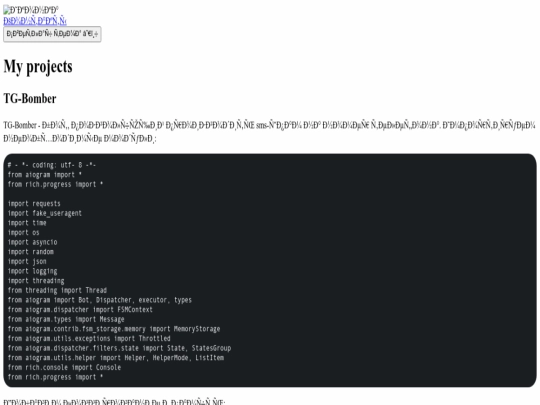Click the 'import fake_useragent' code line
Viewport: 540px width, 405px height.
(44, 213)
